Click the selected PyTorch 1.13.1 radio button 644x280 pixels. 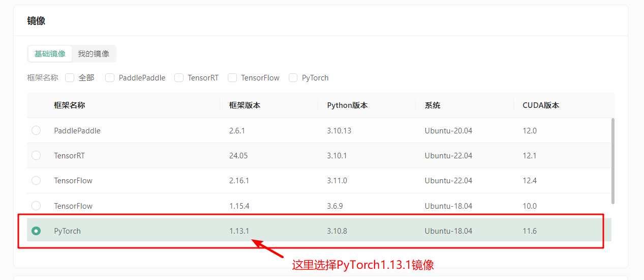(36, 231)
